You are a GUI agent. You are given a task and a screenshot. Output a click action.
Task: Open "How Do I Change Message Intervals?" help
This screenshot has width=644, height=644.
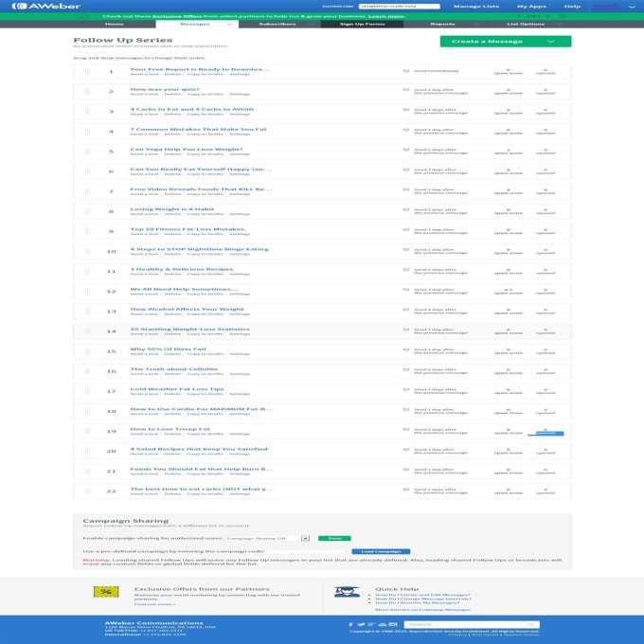point(423,599)
